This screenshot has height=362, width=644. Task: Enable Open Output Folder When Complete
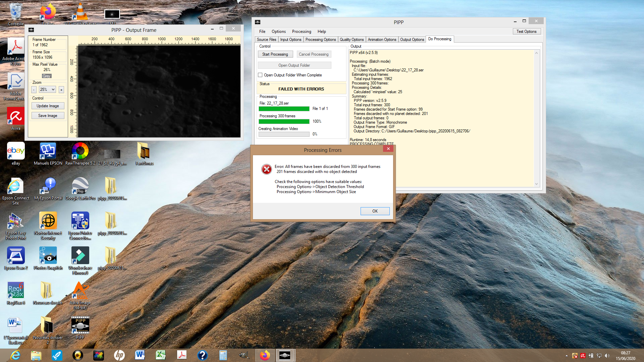click(260, 75)
